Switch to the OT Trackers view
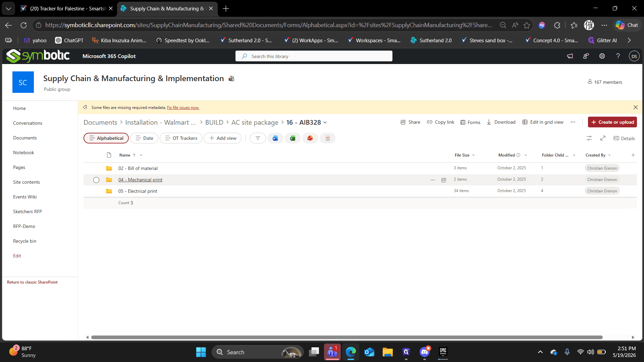Viewport: 644px width, 362px height. 181,138
